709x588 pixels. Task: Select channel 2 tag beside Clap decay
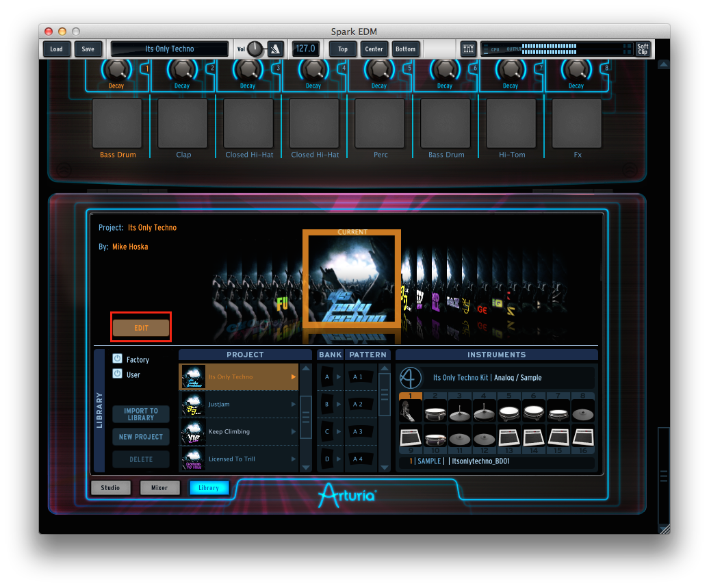pos(212,68)
